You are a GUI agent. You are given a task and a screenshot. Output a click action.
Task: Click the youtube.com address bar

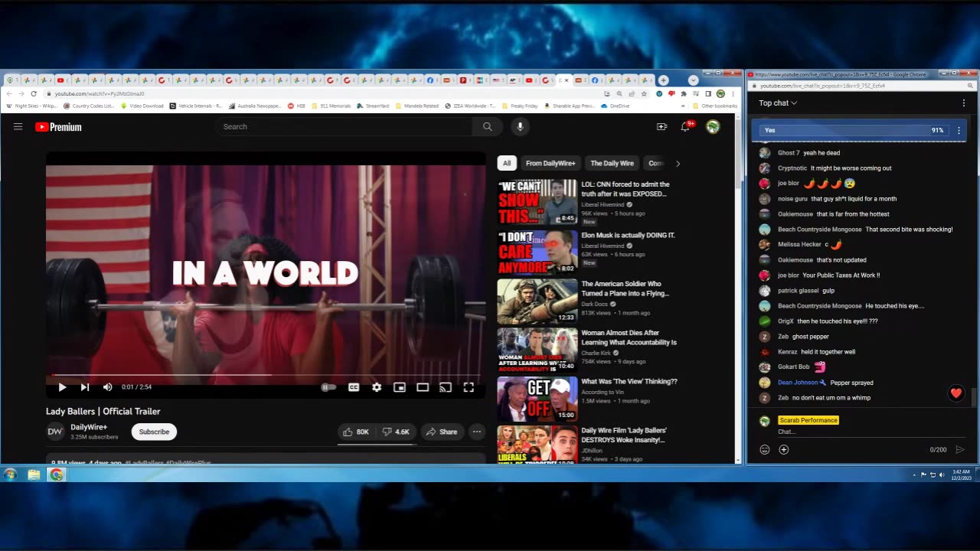pyautogui.click(x=322, y=93)
